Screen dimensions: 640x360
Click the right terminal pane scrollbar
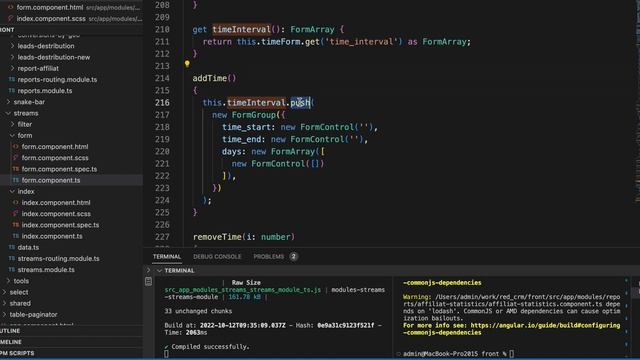click(627, 314)
